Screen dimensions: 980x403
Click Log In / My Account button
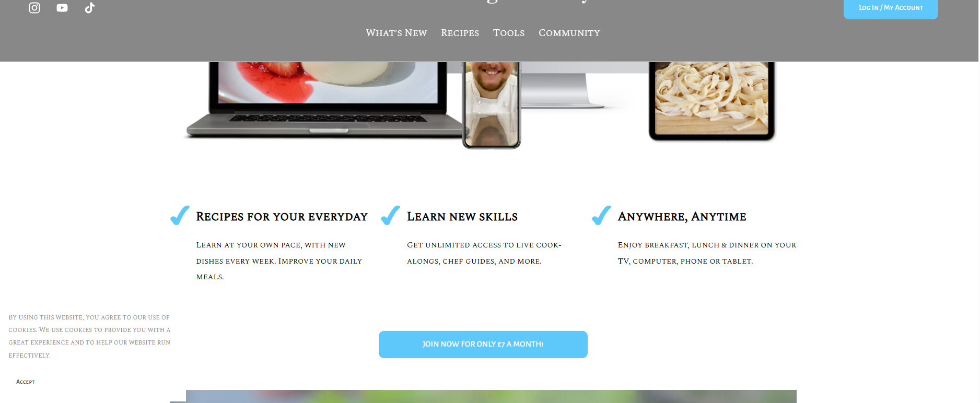[891, 8]
